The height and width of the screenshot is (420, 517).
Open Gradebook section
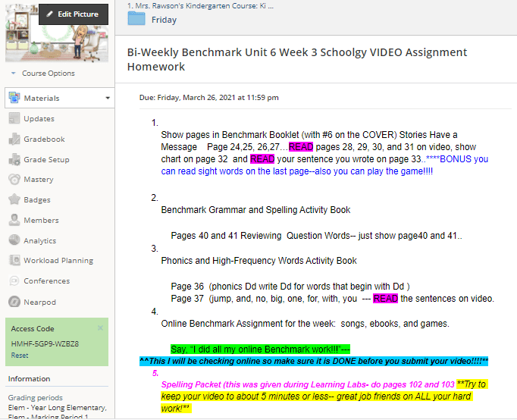point(44,139)
